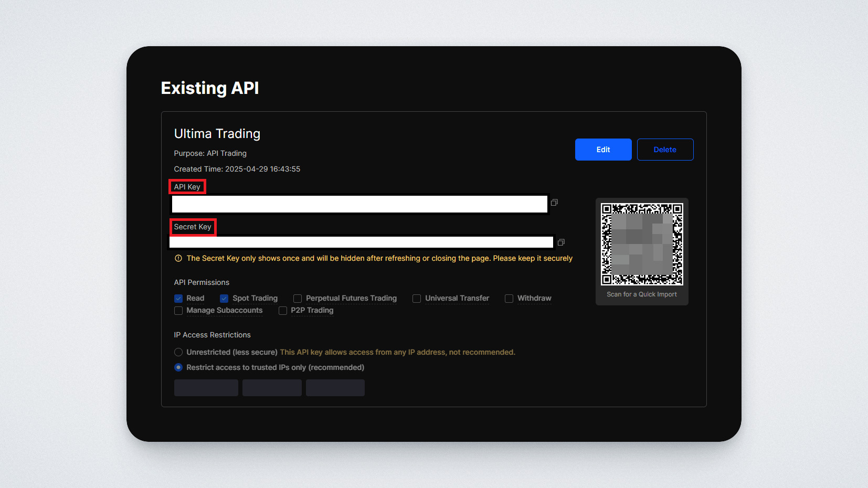Uncheck the Read permission checkbox
Screen dimensions: 868x488
tap(178, 299)
